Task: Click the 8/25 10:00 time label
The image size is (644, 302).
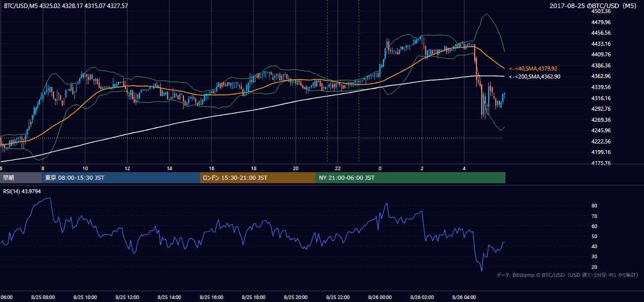Action: (85, 297)
